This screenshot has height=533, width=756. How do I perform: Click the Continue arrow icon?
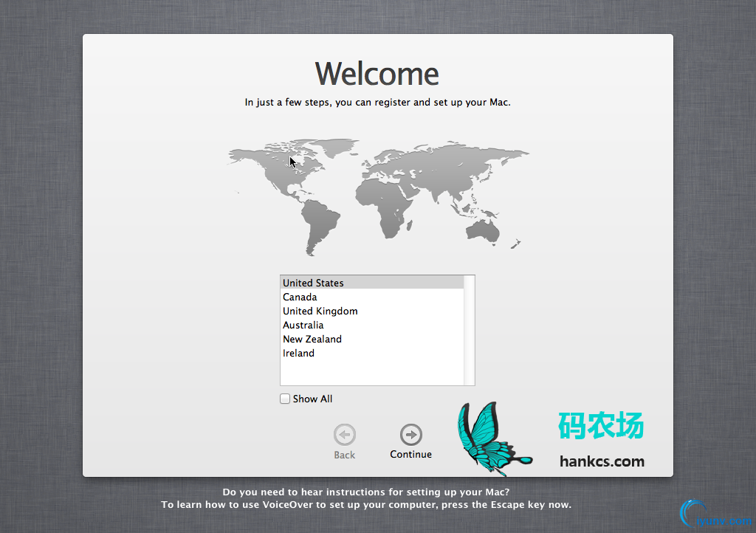click(x=410, y=435)
